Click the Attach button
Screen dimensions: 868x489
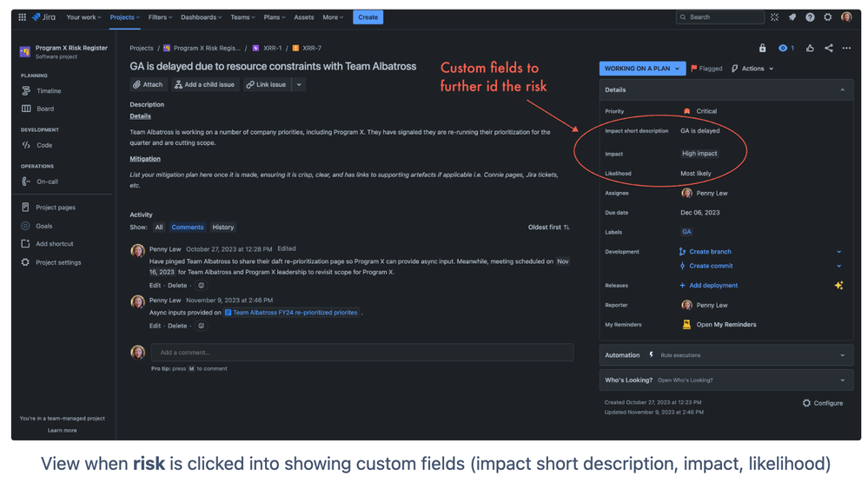(148, 84)
